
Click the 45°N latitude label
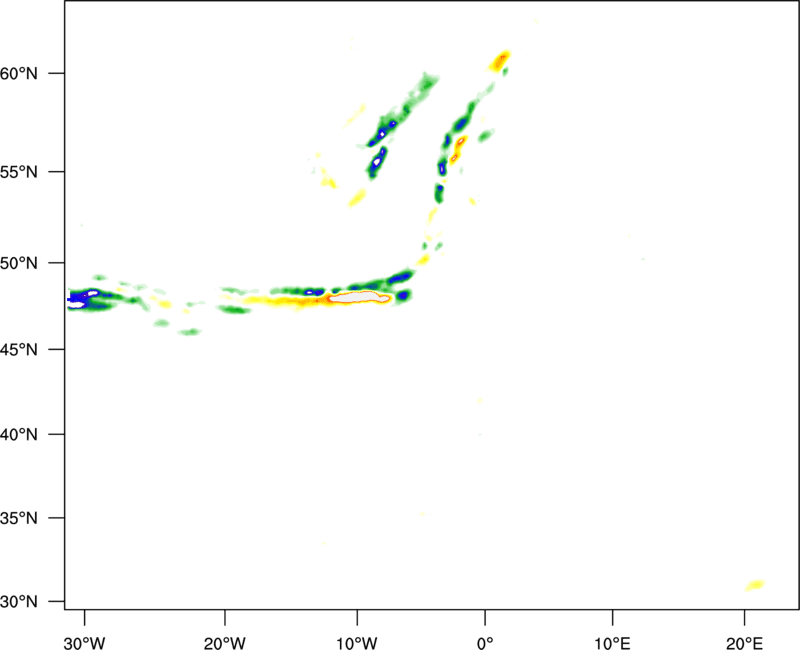click(19, 350)
